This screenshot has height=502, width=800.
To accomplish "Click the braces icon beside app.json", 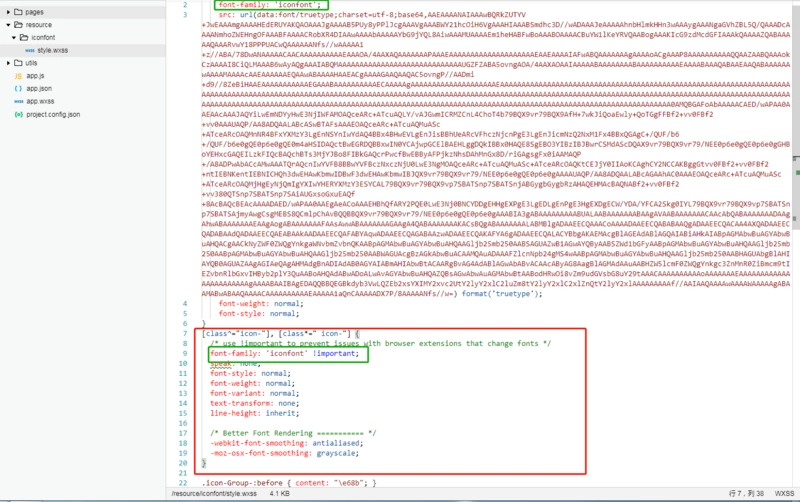I will [18, 89].
